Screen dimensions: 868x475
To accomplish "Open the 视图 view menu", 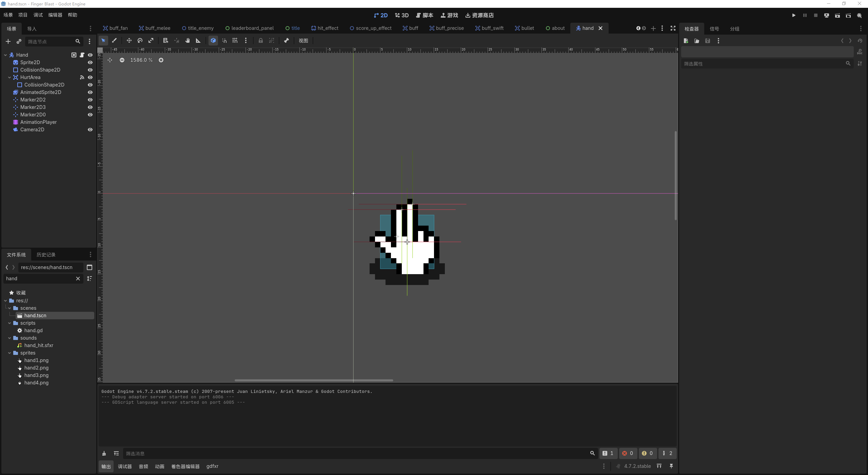I will 303,41.
